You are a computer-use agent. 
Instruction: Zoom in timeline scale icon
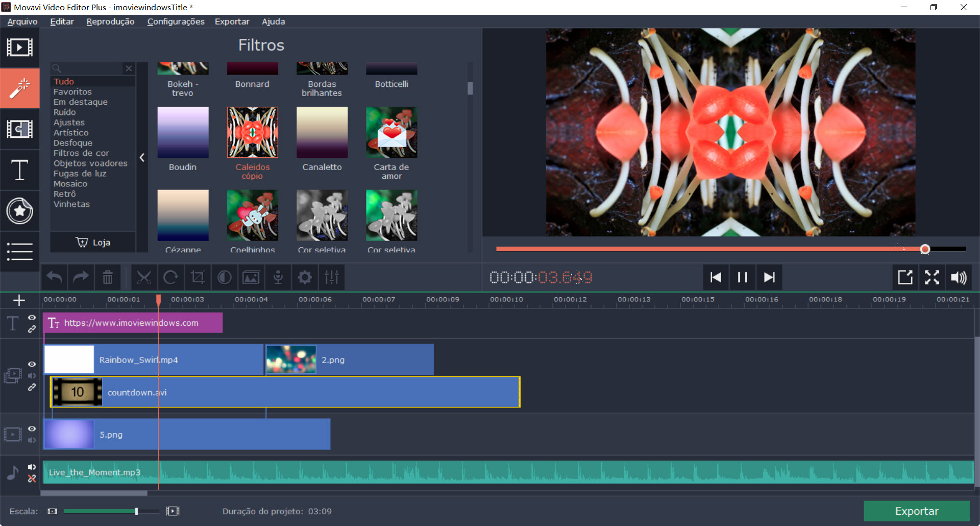pyautogui.click(x=173, y=511)
